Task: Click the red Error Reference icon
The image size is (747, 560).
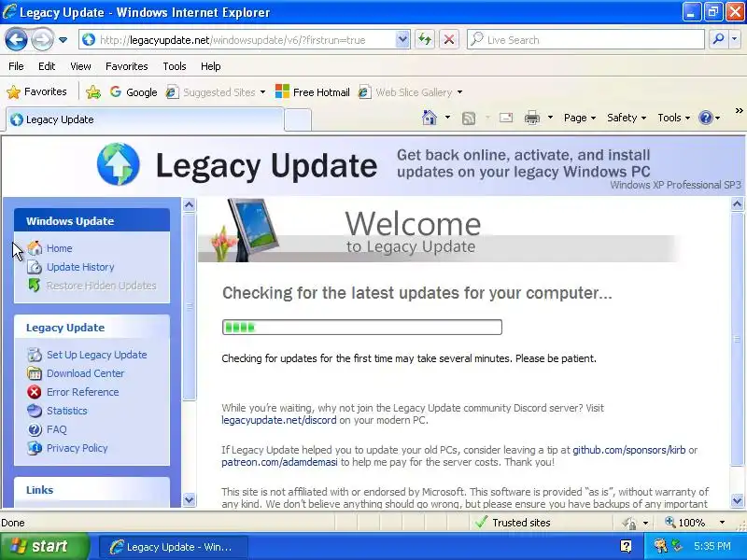Action: (x=35, y=392)
